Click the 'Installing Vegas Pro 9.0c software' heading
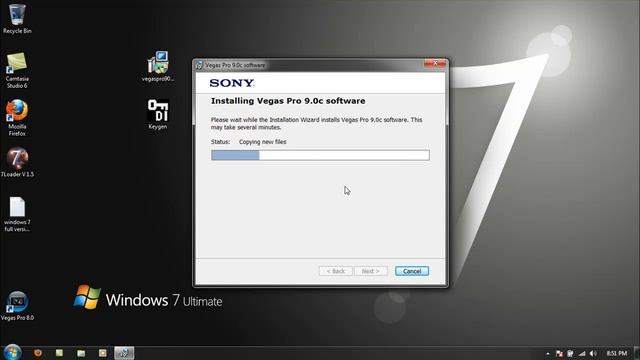 click(288, 101)
